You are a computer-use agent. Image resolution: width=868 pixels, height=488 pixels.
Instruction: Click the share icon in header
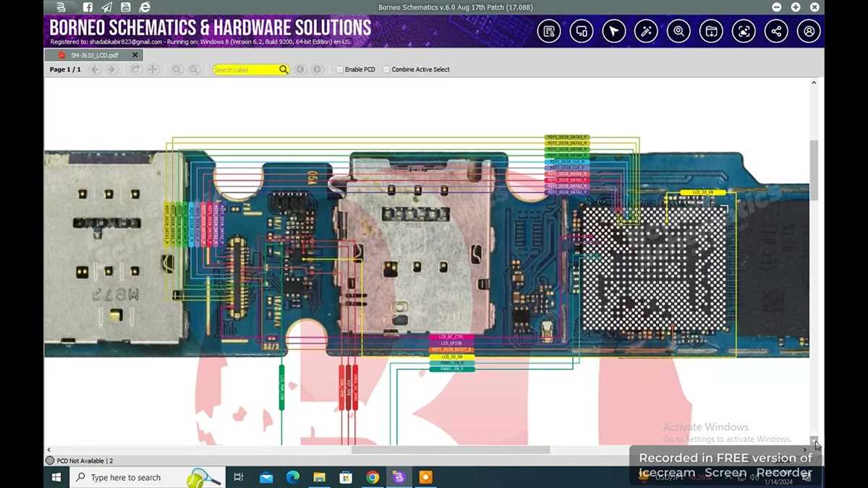tap(776, 31)
